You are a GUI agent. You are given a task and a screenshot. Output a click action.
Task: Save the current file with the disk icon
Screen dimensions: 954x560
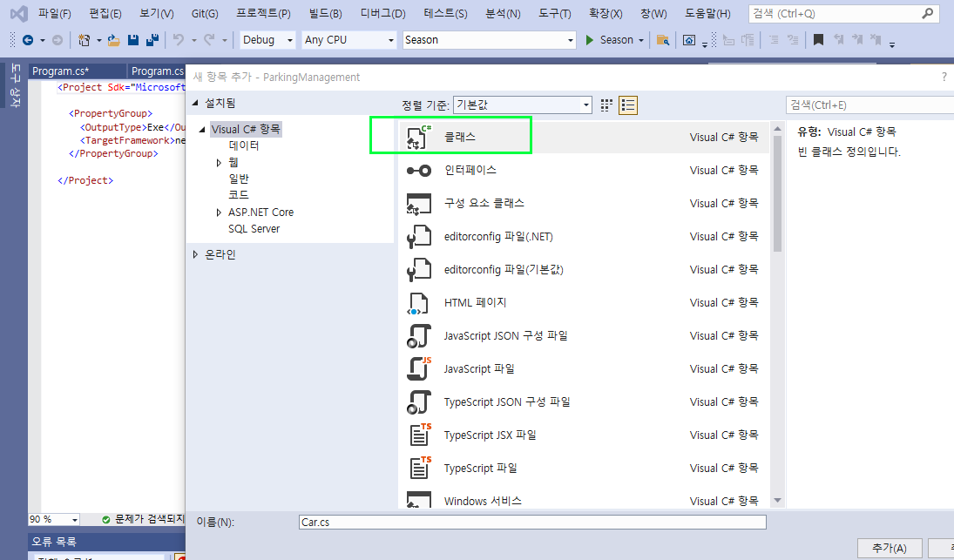[133, 40]
